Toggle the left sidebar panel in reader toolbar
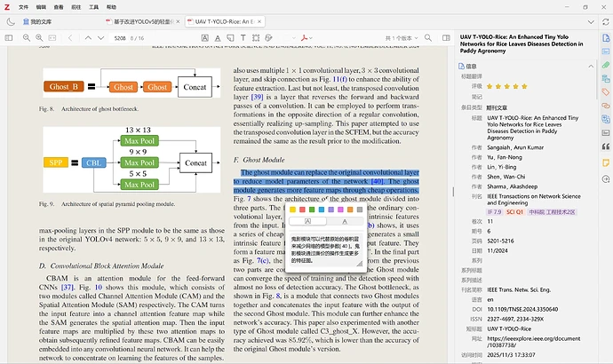The image size is (613, 364). tap(9, 38)
